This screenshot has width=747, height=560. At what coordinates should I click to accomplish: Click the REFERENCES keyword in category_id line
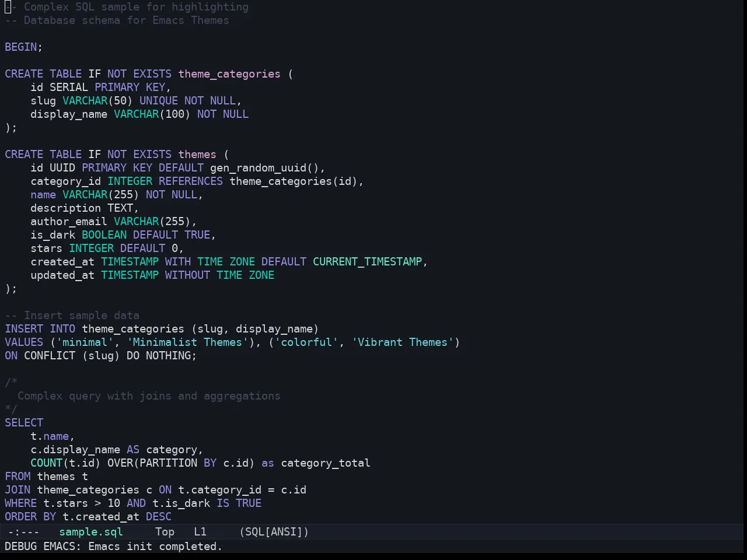[191, 181]
